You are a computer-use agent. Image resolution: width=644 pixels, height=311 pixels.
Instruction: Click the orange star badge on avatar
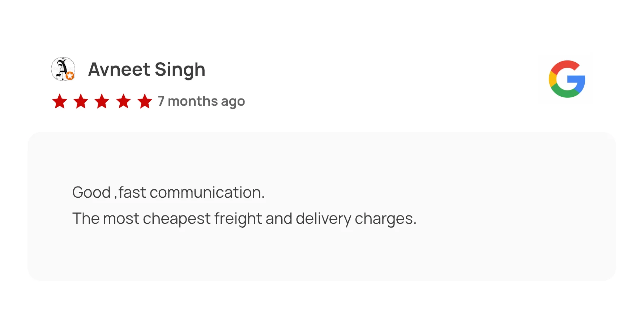(70, 76)
